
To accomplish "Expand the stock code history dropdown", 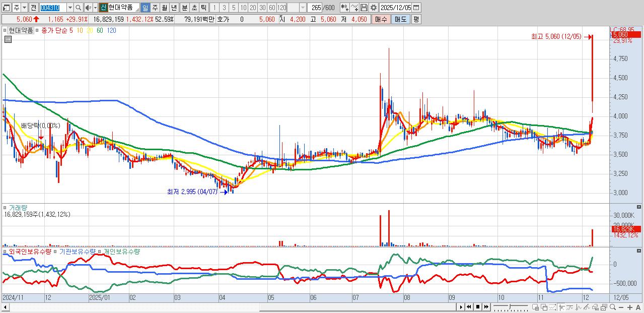I will pyautogui.click(x=70, y=8).
